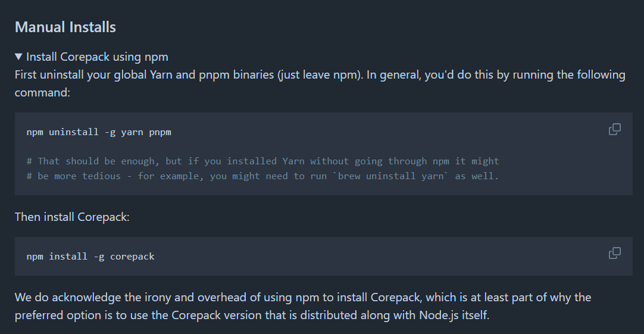The width and height of the screenshot is (644, 334).
Task: Click the word 'yarn' in uninstall command
Action: (132, 132)
